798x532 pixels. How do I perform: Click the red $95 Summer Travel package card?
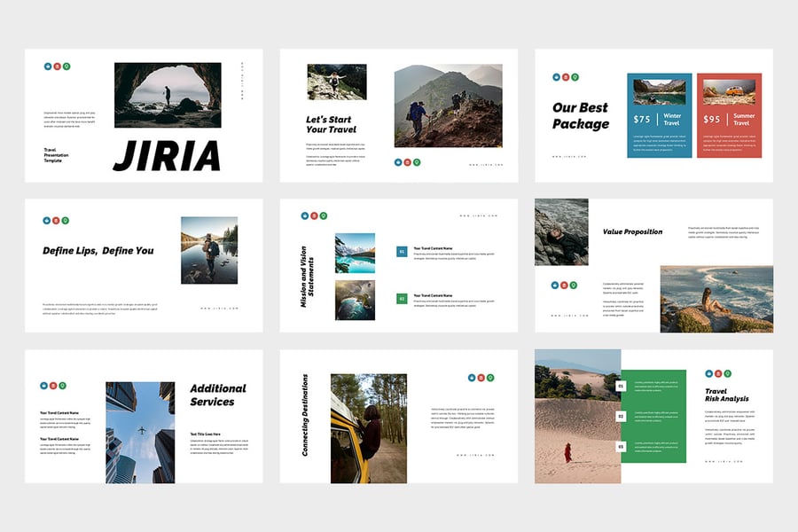point(728,115)
